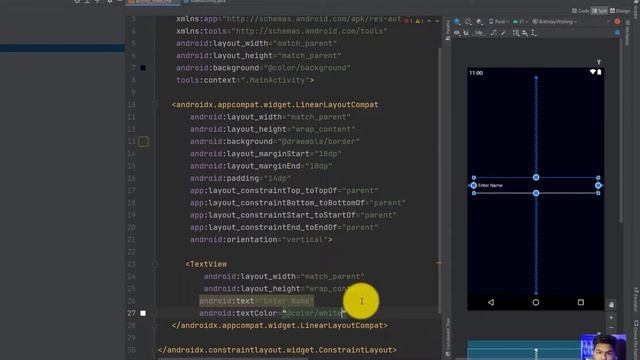Click android:background @color/background line

pos(263,68)
